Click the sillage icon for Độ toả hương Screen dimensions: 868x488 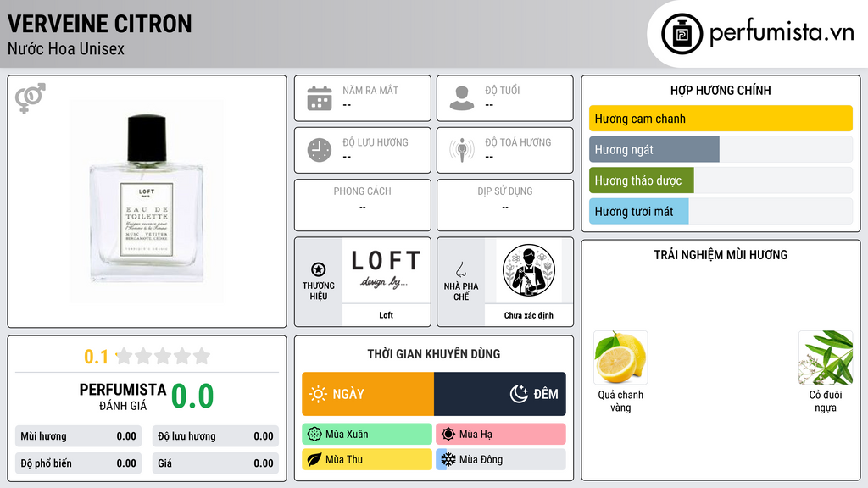click(462, 150)
